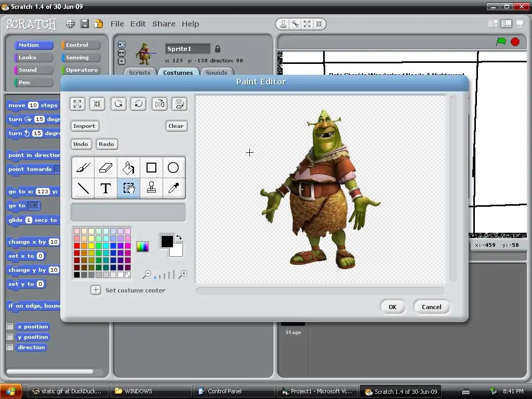This screenshot has height=399, width=532.
Task: Open the Help menu
Action: [190, 24]
